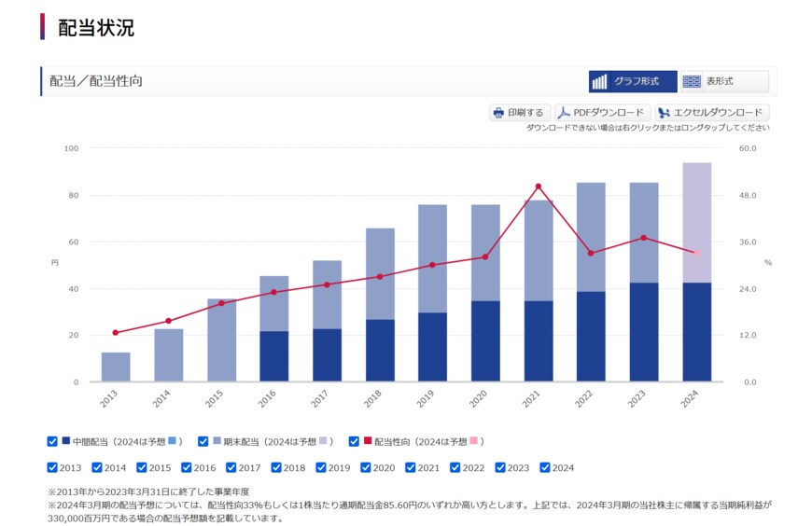This screenshot has height=526, width=812.
Task: Toggle the 期末配当 series checkbox
Action: [203, 441]
